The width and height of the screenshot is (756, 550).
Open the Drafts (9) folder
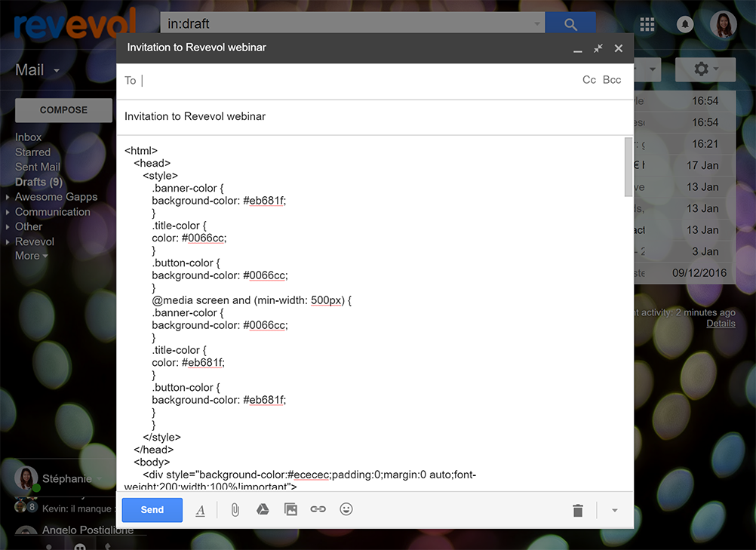(38, 183)
